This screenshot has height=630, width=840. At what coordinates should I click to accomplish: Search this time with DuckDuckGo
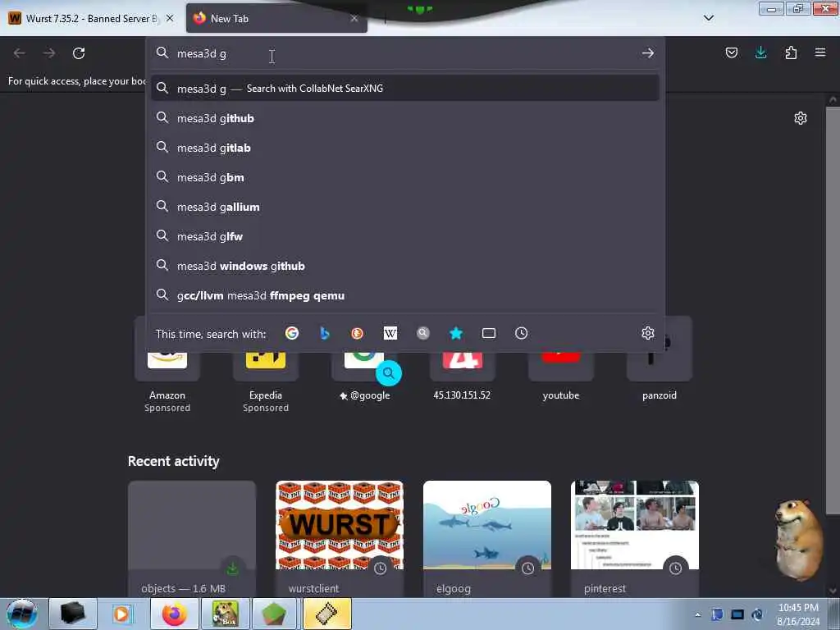pyautogui.click(x=358, y=333)
